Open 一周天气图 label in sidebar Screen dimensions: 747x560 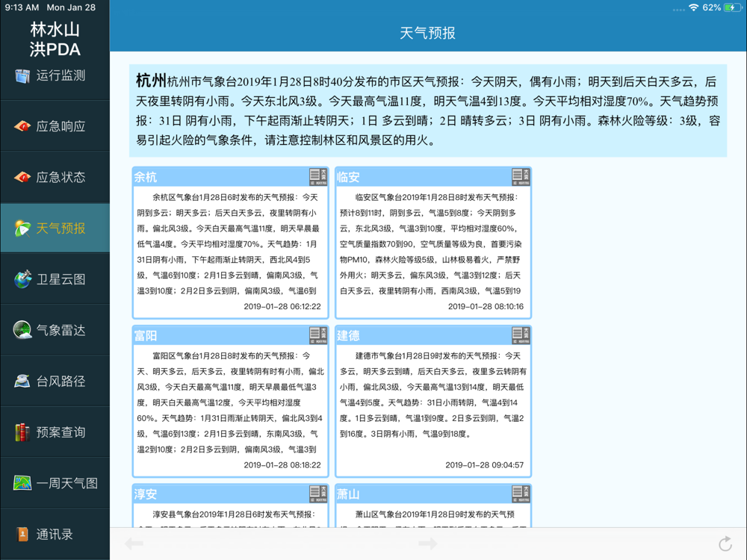click(67, 483)
